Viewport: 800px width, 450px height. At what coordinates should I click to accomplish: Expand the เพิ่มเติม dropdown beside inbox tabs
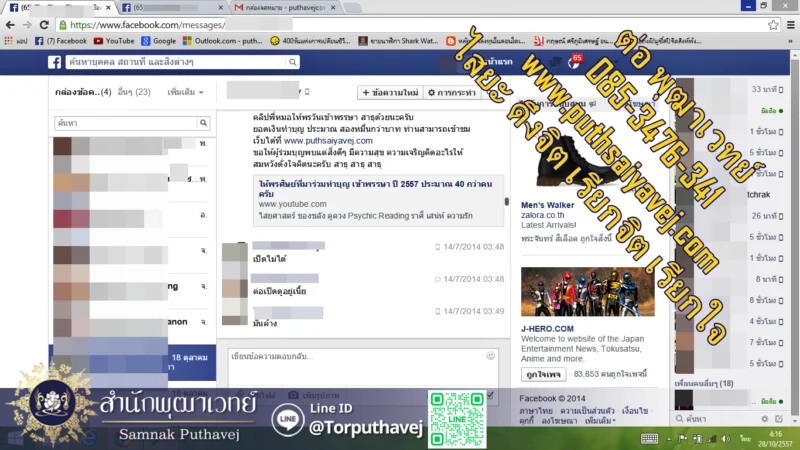[186, 92]
